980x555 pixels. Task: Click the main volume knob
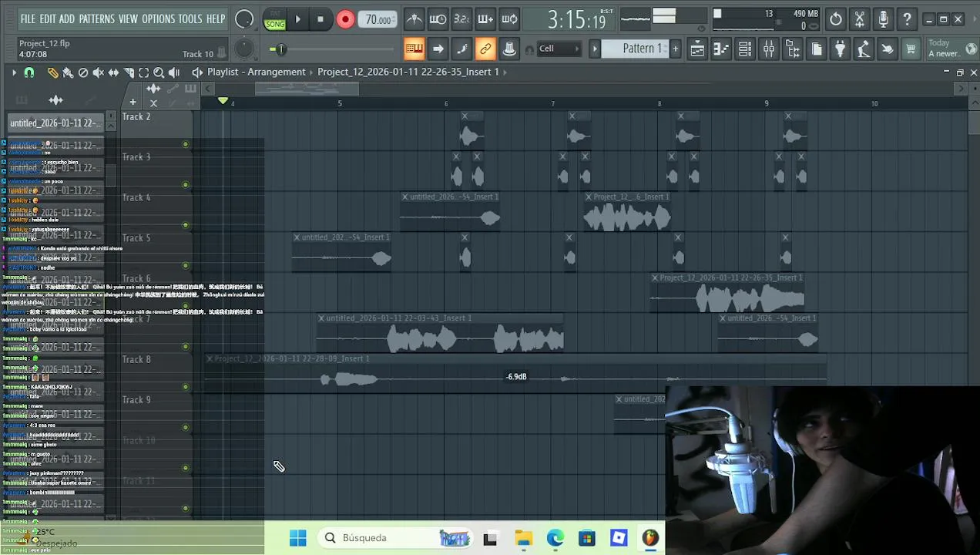[x=244, y=19]
